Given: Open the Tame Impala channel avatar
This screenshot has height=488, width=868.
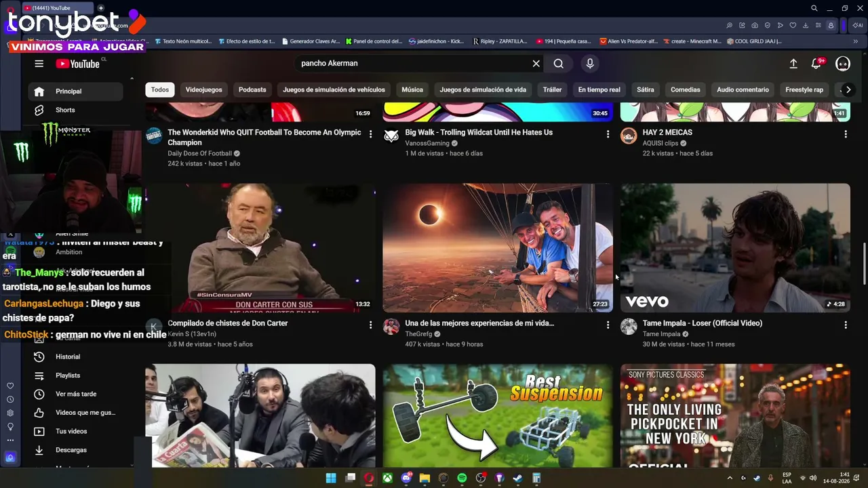Looking at the screenshot, I should tap(629, 327).
